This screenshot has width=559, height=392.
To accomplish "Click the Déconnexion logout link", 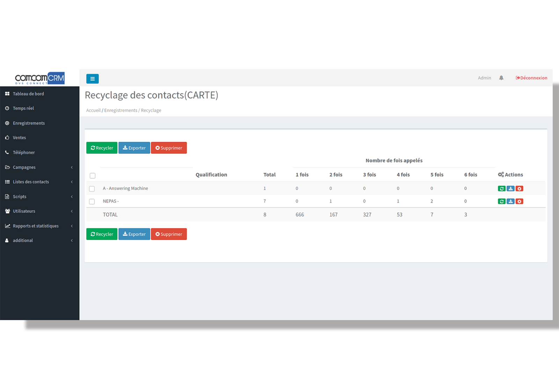I will pyautogui.click(x=531, y=78).
